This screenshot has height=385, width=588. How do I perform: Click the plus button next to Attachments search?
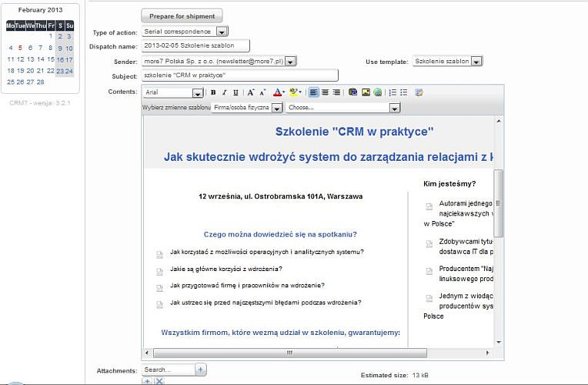(x=201, y=370)
